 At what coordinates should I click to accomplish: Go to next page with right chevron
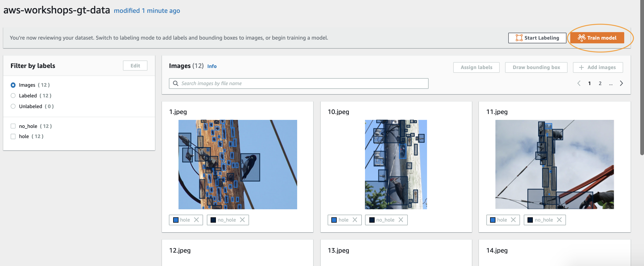[622, 83]
